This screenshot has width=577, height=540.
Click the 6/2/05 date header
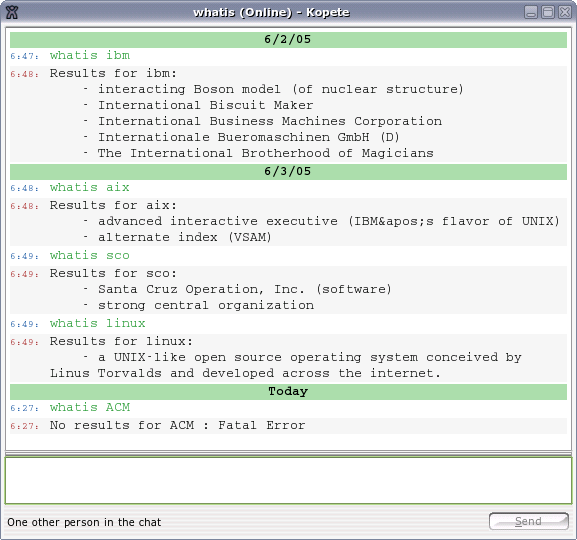pyautogui.click(x=288, y=39)
